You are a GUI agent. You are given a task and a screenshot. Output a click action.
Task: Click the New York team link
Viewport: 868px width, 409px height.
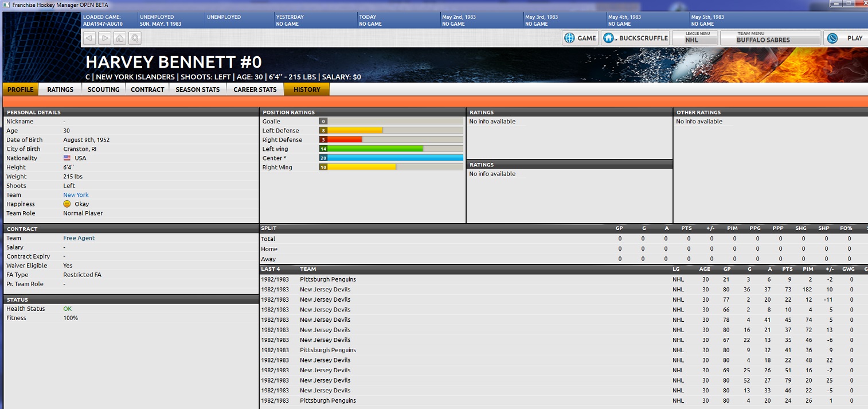point(76,195)
